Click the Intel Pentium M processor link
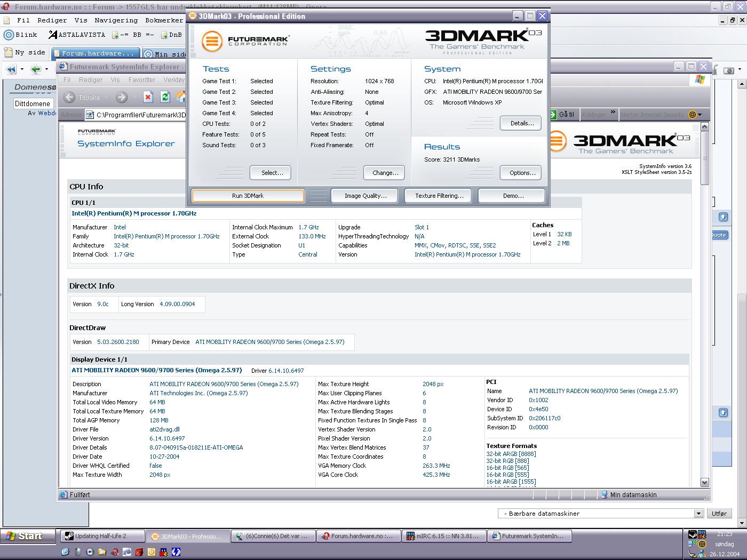747x560 pixels. click(x=134, y=213)
